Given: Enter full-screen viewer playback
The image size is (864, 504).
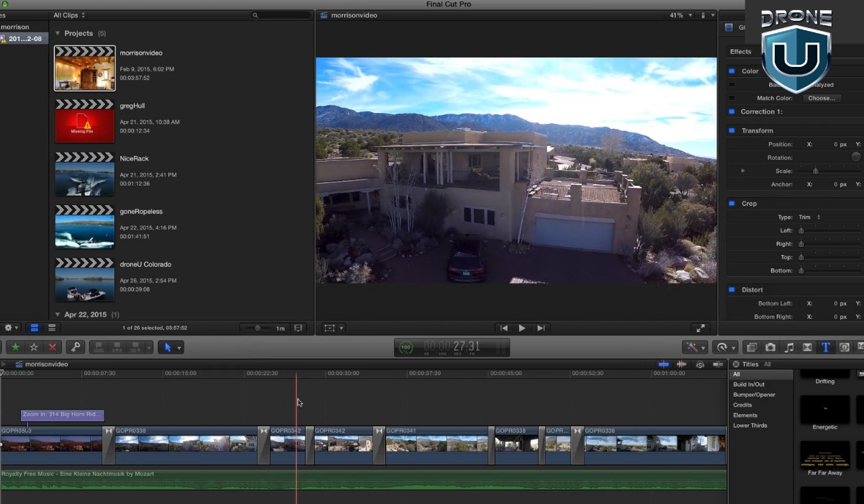Looking at the screenshot, I should tap(700, 328).
